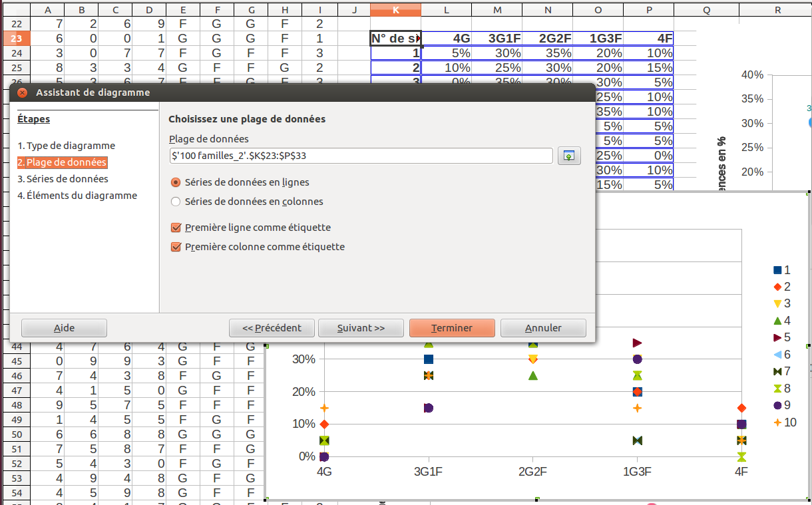The height and width of the screenshot is (505, 812).
Task: Click Annuler to cancel the wizard
Action: [543, 328]
